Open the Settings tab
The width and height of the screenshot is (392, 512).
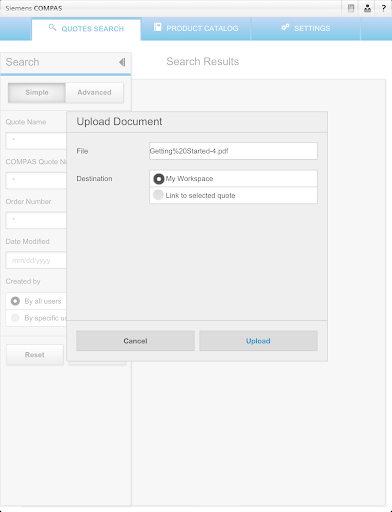(305, 29)
